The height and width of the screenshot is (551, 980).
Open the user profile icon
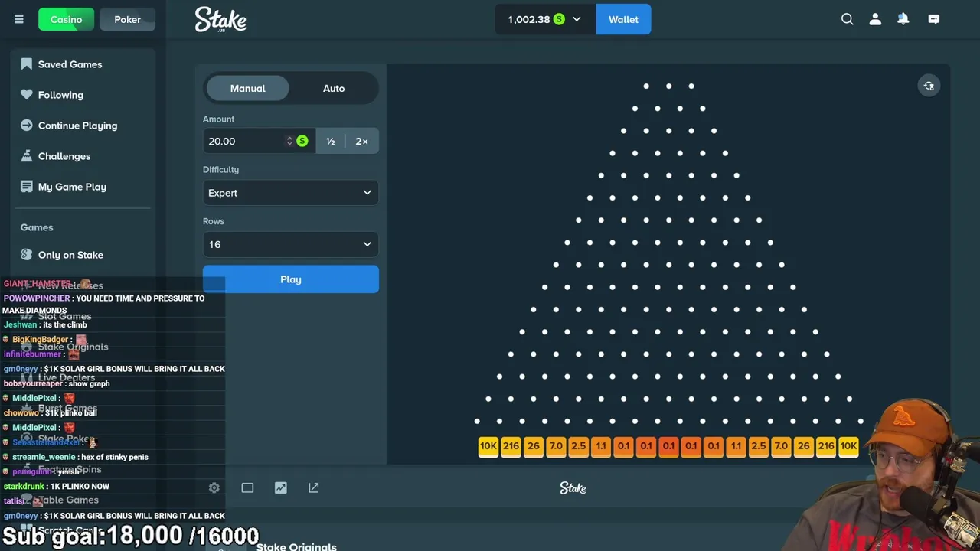point(875,19)
